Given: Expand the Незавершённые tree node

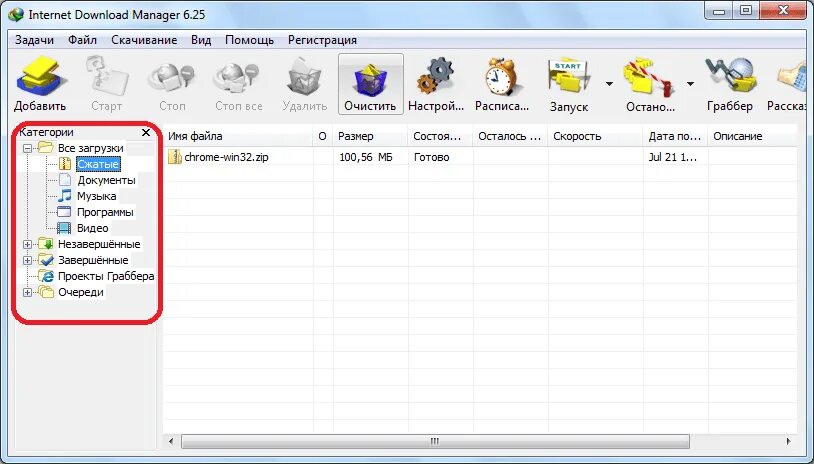Looking at the screenshot, I should (28, 244).
